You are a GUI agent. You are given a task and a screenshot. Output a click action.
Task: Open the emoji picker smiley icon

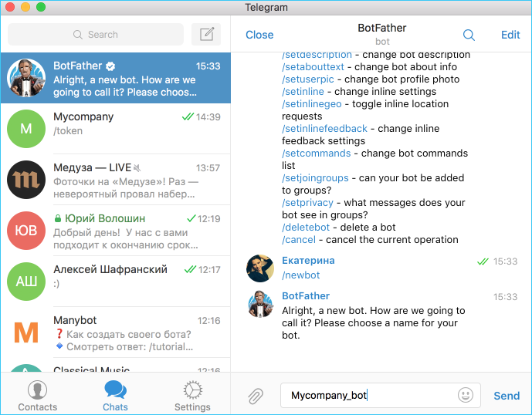pos(465,395)
